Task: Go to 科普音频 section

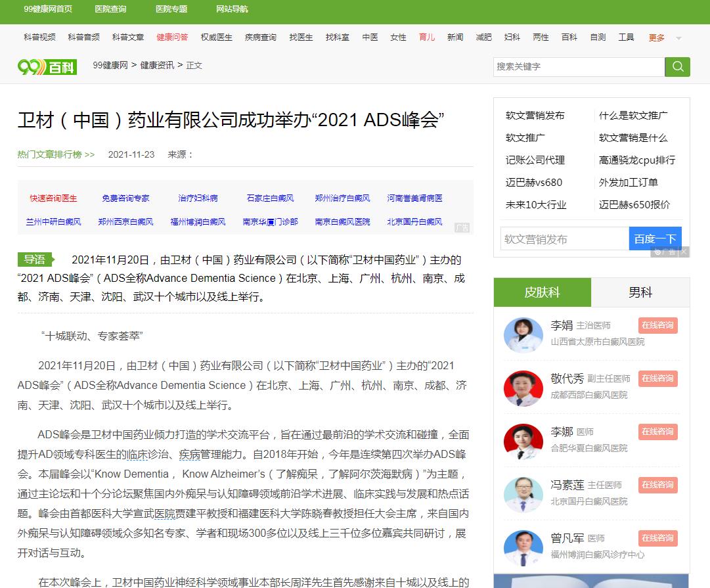Action: [84, 37]
